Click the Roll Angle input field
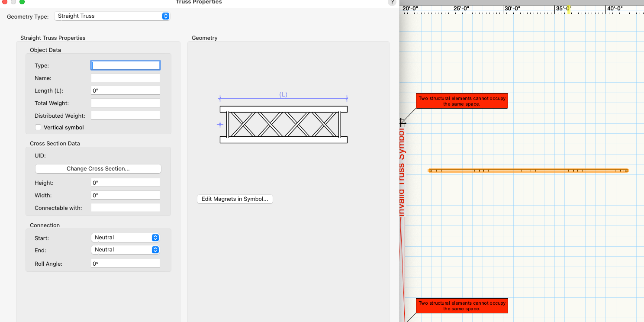Screen dimensions: 644x322 (125, 263)
